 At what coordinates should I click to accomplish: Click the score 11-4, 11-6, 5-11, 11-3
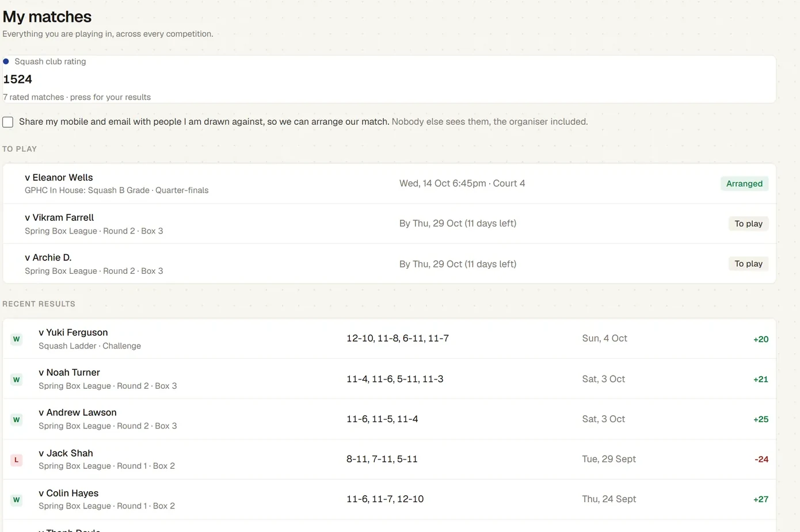tap(395, 379)
